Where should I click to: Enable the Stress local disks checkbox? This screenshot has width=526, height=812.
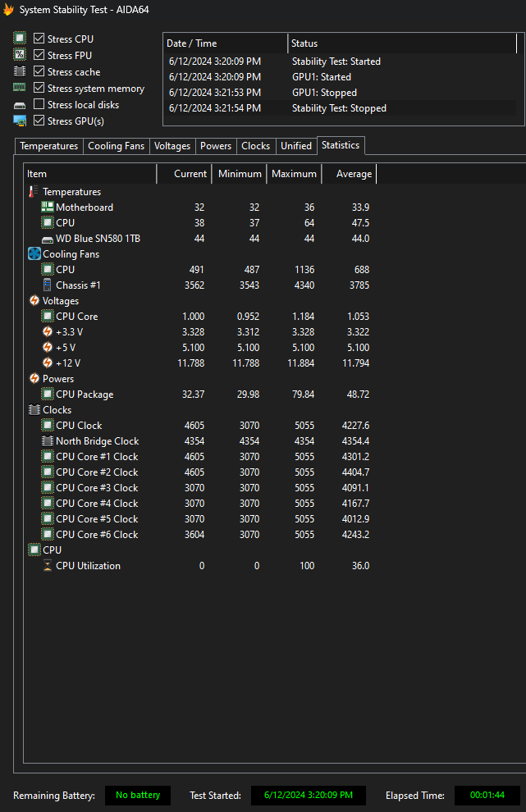click(39, 105)
